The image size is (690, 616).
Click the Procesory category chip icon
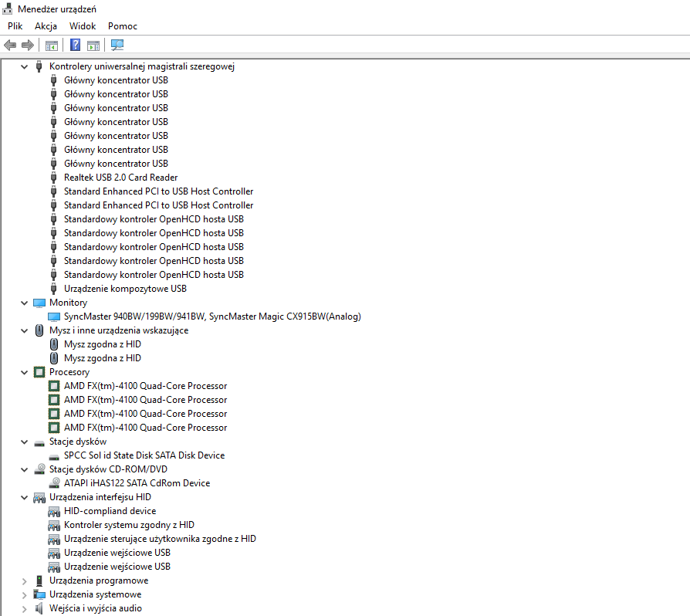tap(39, 372)
